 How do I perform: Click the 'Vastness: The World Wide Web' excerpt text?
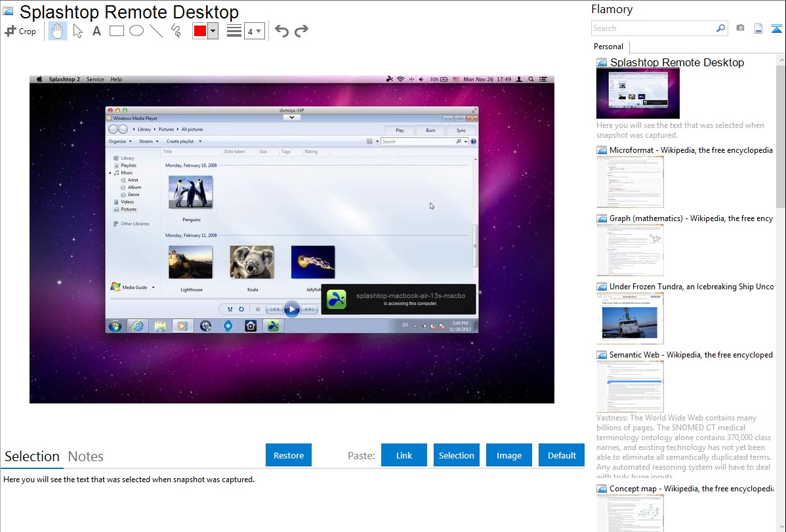coord(684,447)
